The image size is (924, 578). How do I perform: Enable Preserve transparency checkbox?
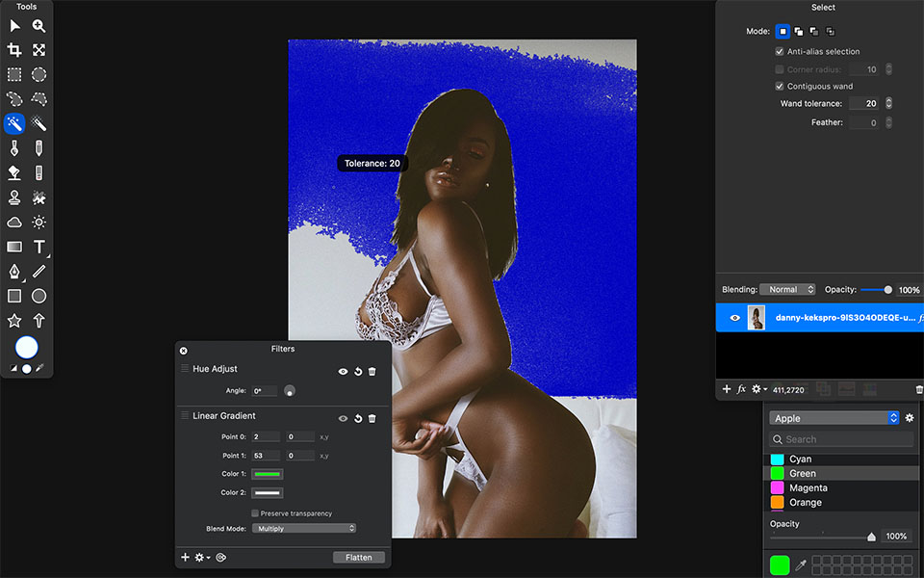pyautogui.click(x=255, y=513)
